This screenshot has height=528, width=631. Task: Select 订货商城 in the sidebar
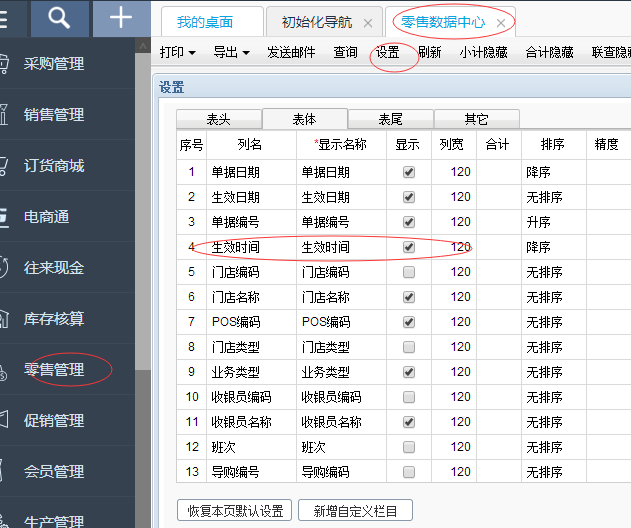coord(54,166)
